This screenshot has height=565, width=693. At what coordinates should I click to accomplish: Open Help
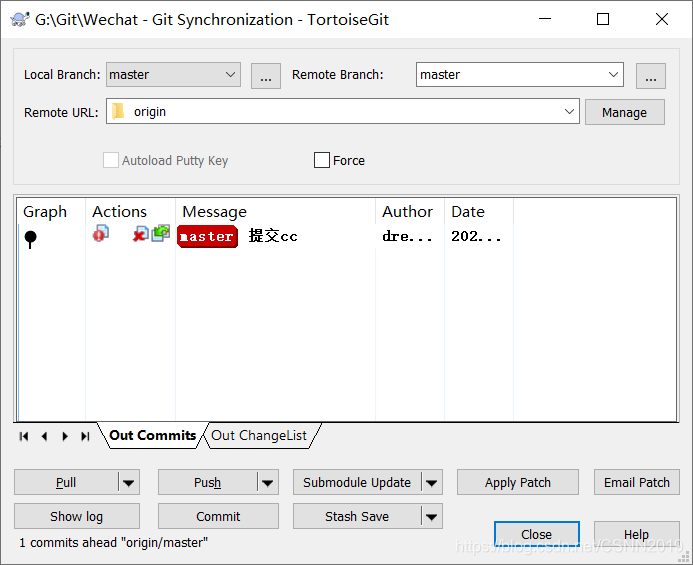pos(636,534)
